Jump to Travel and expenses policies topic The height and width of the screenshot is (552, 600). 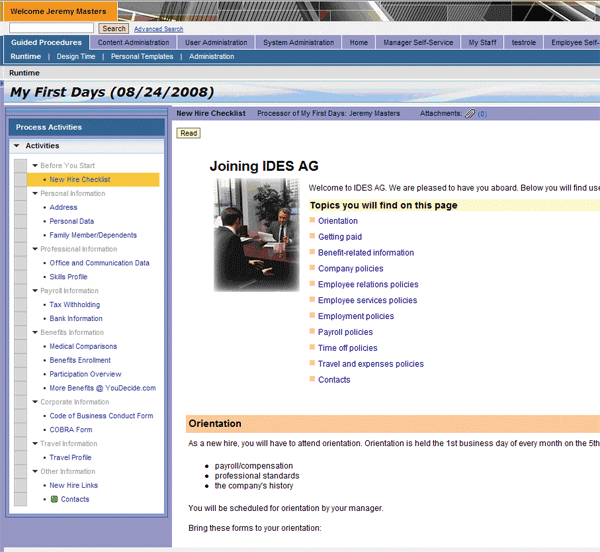[x=371, y=364]
